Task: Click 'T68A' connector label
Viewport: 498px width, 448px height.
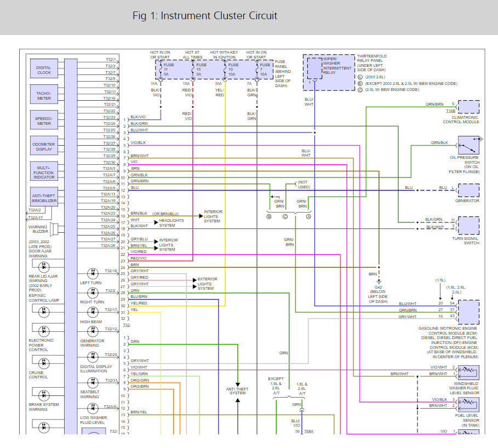Action: [x=308, y=432]
